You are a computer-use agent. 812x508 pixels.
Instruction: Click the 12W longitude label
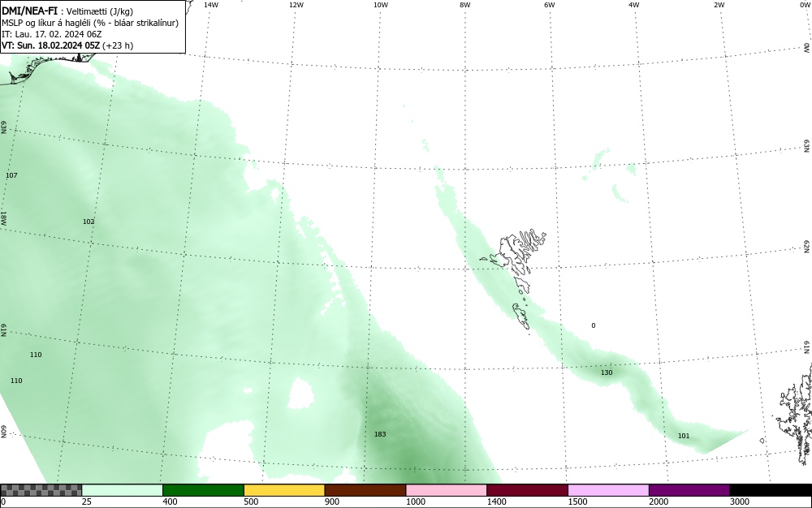coord(296,5)
